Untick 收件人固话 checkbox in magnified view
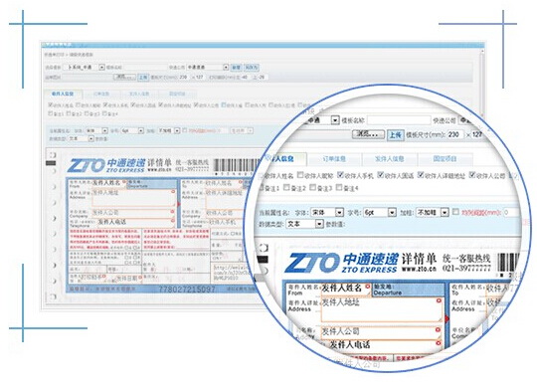 click(x=381, y=175)
